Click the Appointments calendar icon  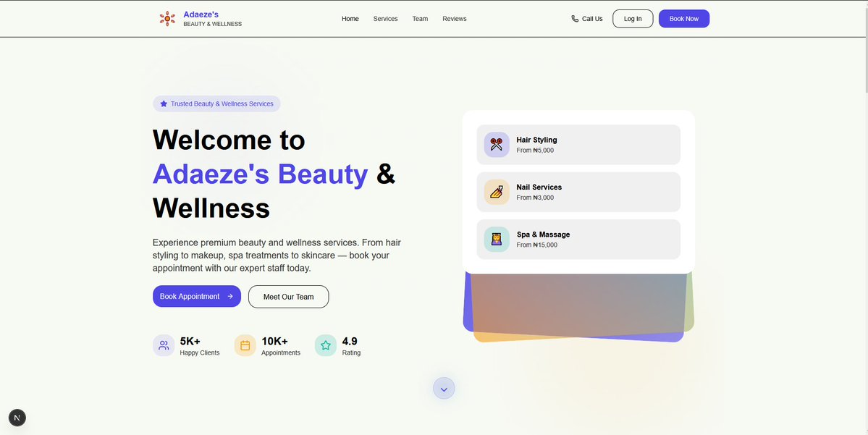(x=245, y=345)
